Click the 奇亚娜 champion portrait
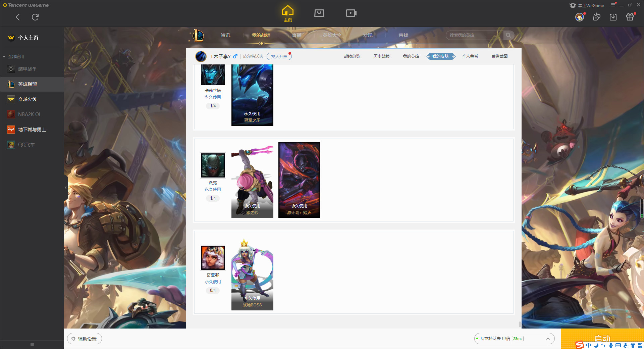This screenshot has height=349, width=644. [x=213, y=258]
